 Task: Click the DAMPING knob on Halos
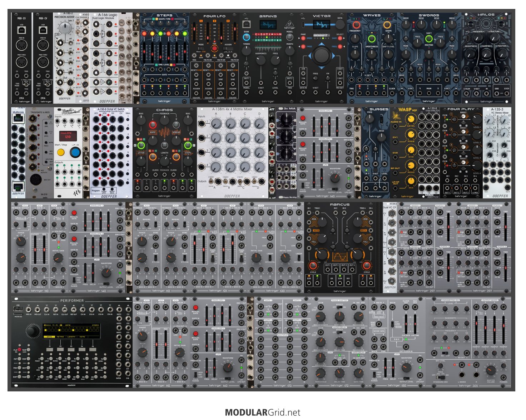click(486, 54)
